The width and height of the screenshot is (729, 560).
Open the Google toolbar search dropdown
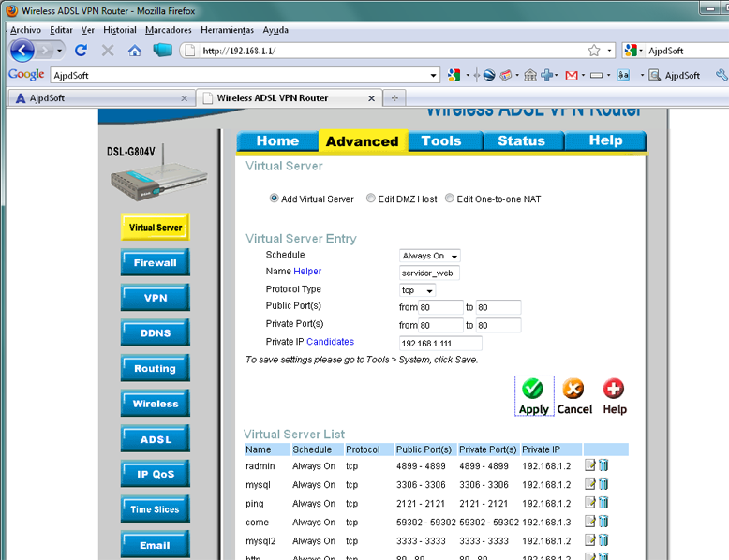coord(434,75)
